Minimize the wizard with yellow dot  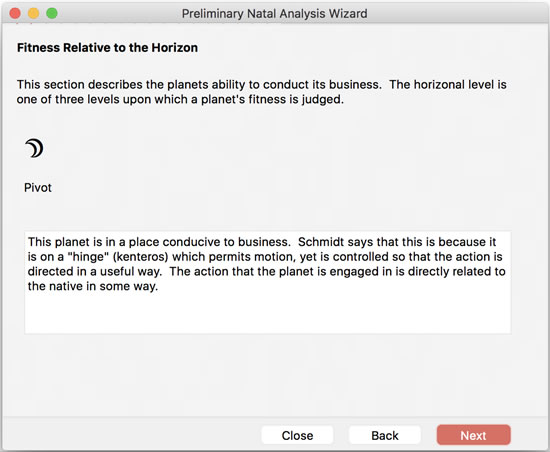pos(34,13)
